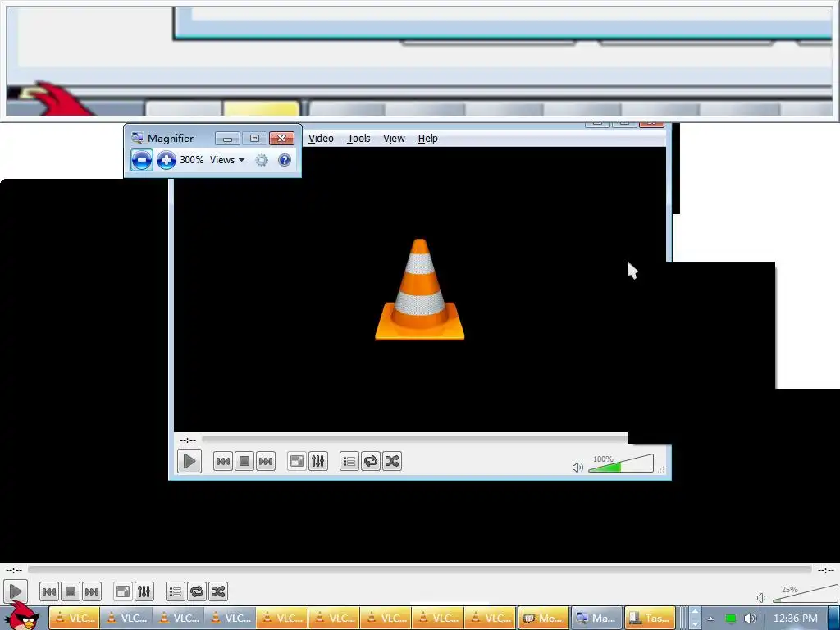Open the View menu in VLC

tap(394, 138)
